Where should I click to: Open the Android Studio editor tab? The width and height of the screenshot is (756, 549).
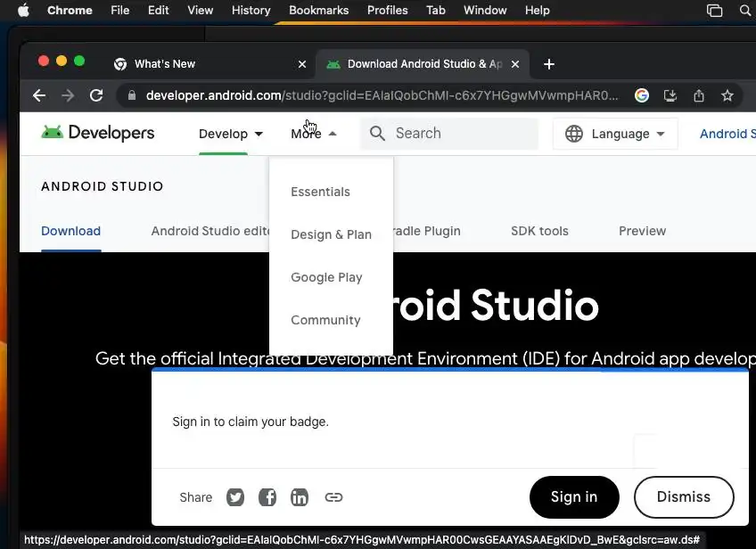tap(210, 231)
